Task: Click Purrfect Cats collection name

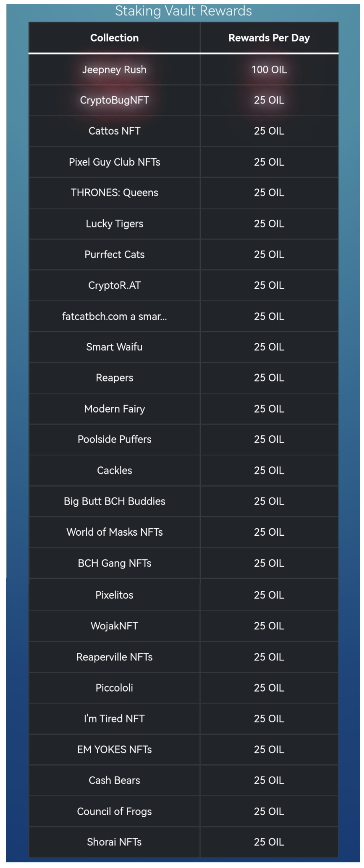Action: [114, 254]
